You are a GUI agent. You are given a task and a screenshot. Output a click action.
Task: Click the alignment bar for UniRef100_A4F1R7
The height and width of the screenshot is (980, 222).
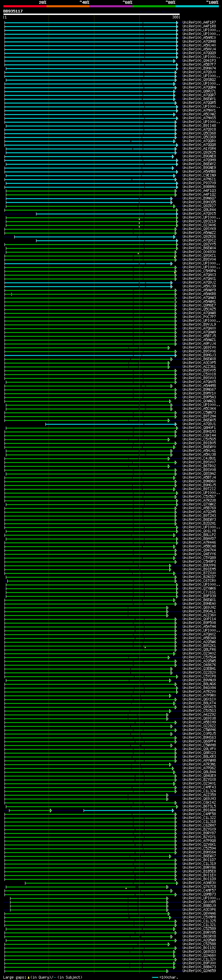point(91,23)
